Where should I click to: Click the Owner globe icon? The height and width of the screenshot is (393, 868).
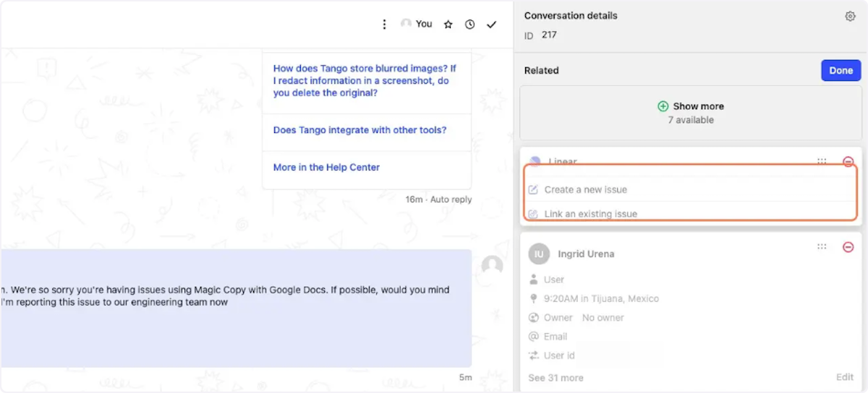(534, 318)
